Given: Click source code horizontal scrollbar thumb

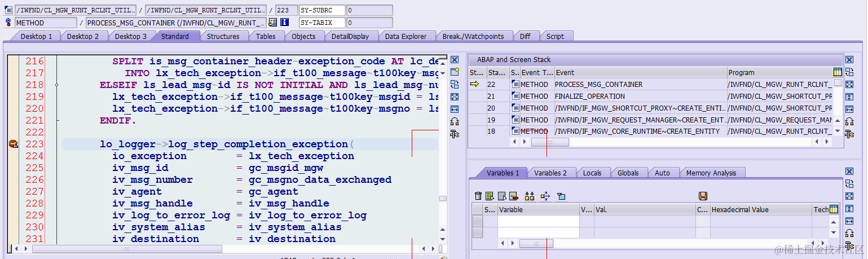Looking at the screenshot, I should [127, 248].
